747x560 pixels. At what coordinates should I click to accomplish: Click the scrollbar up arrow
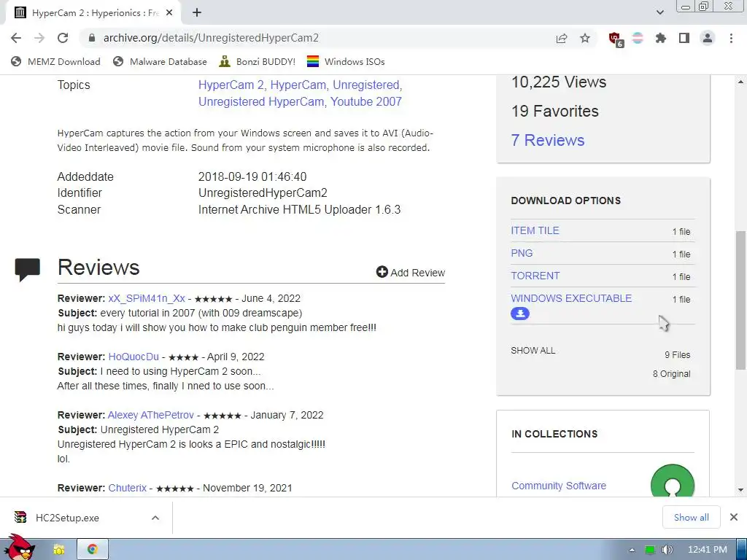tap(740, 82)
